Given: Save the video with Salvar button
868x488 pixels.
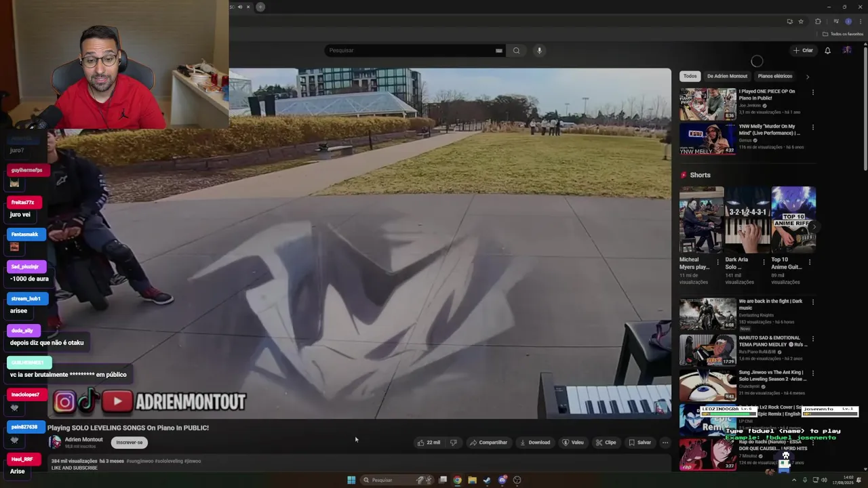Looking at the screenshot, I should [639, 443].
